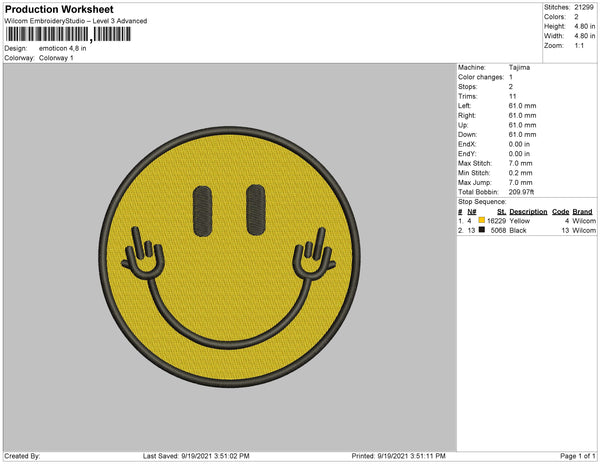
Task: Click the 'St.' column header
Action: coord(502,212)
